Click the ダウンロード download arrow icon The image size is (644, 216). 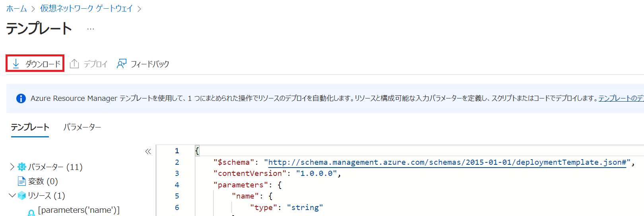click(x=16, y=64)
